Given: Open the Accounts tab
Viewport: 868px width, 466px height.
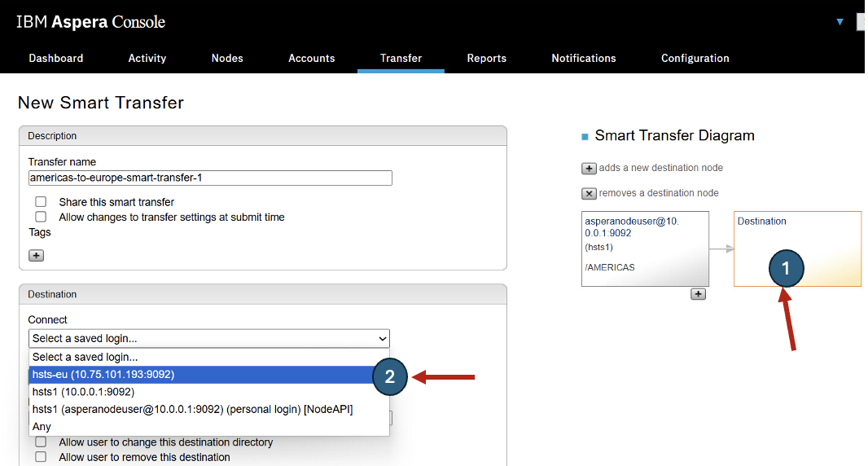Looking at the screenshot, I should point(312,58).
